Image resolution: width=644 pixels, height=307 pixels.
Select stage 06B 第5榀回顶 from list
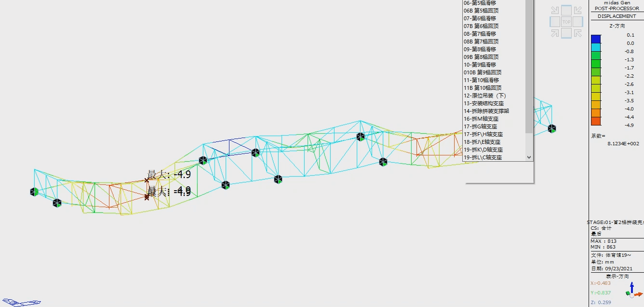(481, 11)
